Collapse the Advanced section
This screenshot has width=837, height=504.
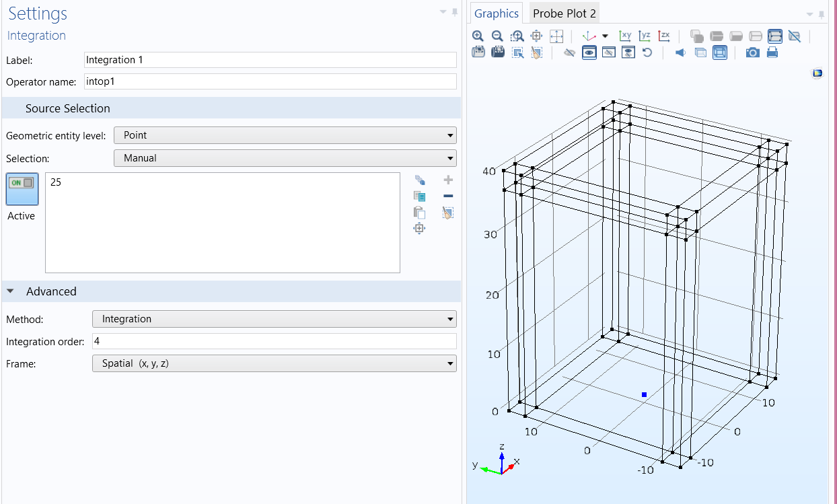pyautogui.click(x=10, y=291)
